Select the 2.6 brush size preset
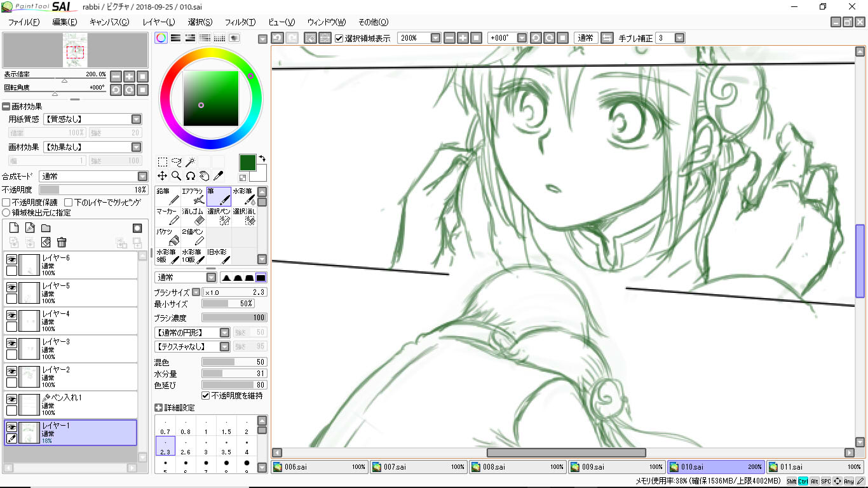Screen dimensions: 868x488 tap(186, 445)
